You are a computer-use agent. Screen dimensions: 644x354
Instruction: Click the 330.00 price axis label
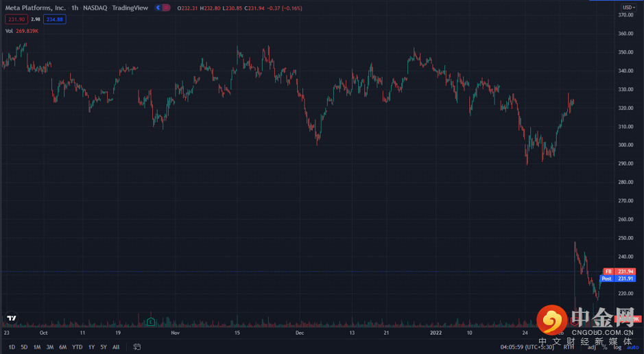pyautogui.click(x=625, y=89)
